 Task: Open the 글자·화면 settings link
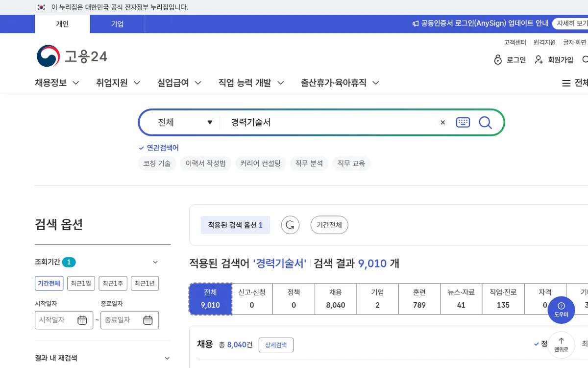tap(575, 42)
